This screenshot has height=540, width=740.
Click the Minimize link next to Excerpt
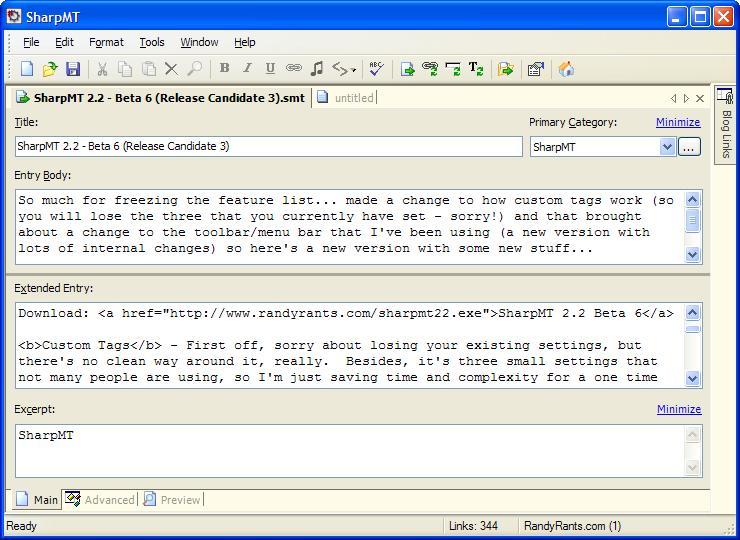click(679, 409)
